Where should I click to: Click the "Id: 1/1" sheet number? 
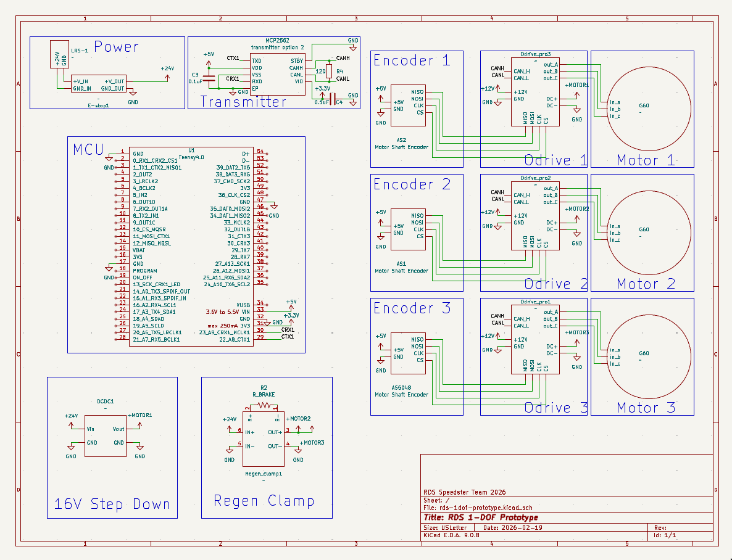665,535
